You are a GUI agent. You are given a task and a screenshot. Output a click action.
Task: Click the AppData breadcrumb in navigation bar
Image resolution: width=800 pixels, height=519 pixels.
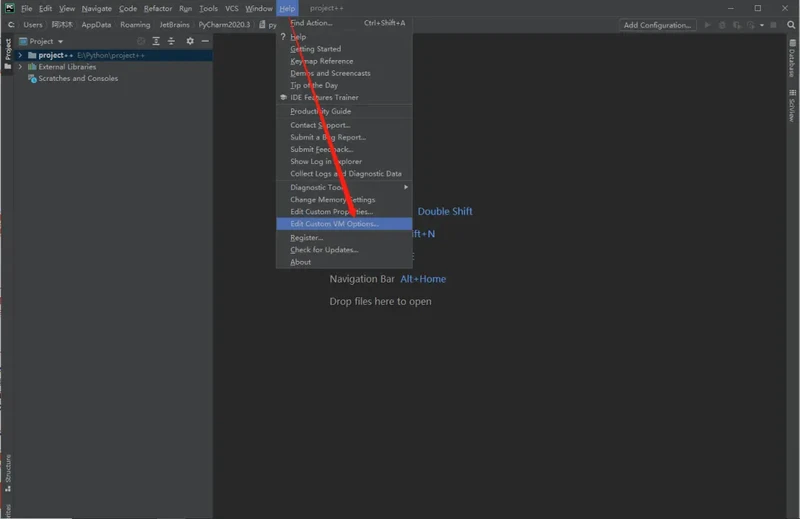click(x=96, y=25)
